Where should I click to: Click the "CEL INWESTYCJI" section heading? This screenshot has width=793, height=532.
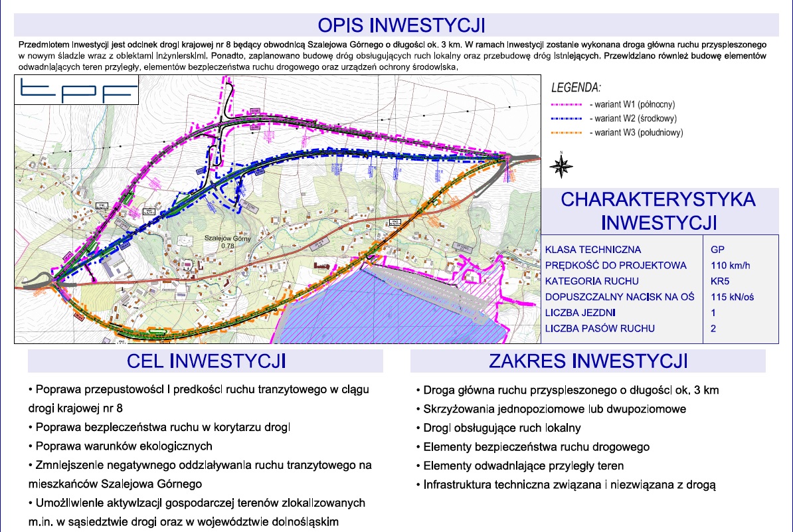[x=205, y=361]
